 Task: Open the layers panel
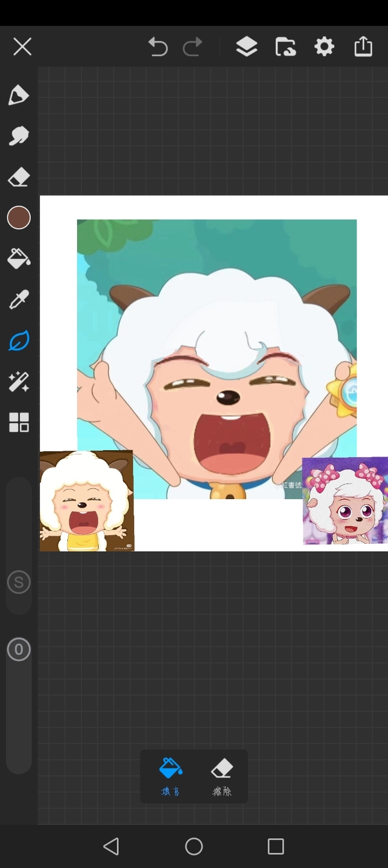point(246,47)
